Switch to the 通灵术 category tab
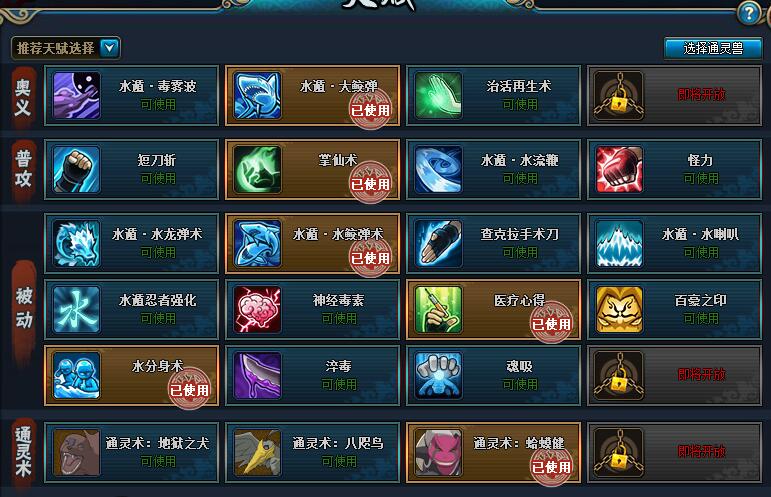This screenshot has height=497, width=771. pyautogui.click(x=23, y=452)
